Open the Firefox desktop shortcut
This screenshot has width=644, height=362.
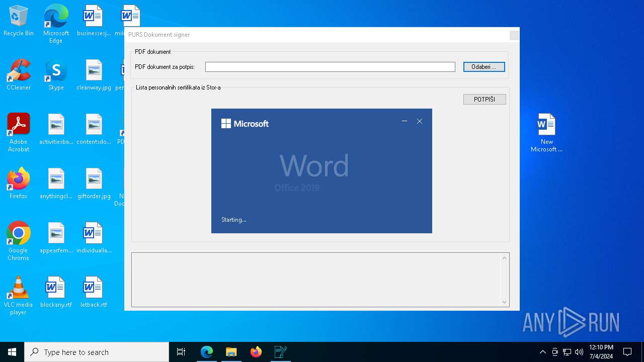click(18, 184)
